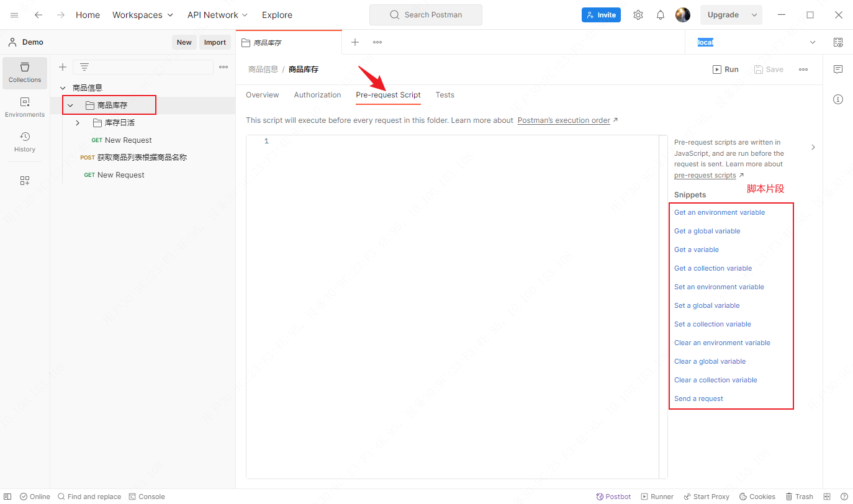This screenshot has height=504, width=853.
Task: Open the Upgrade dropdown arrow
Action: [x=754, y=15]
